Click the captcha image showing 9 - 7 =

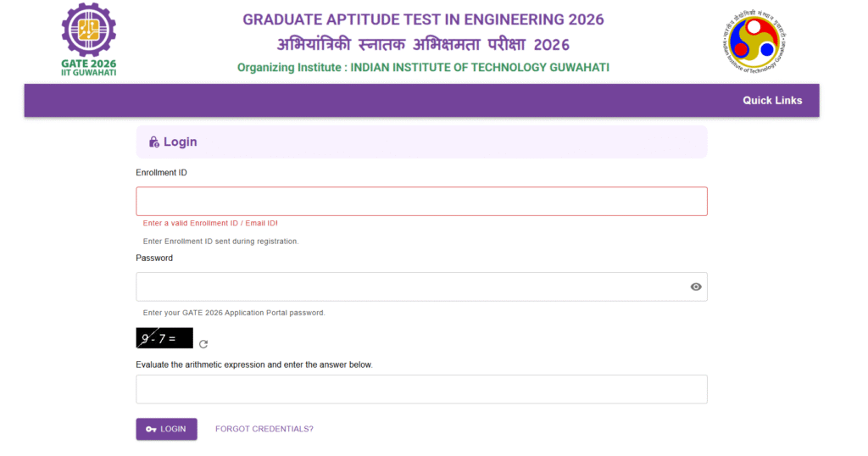click(164, 338)
